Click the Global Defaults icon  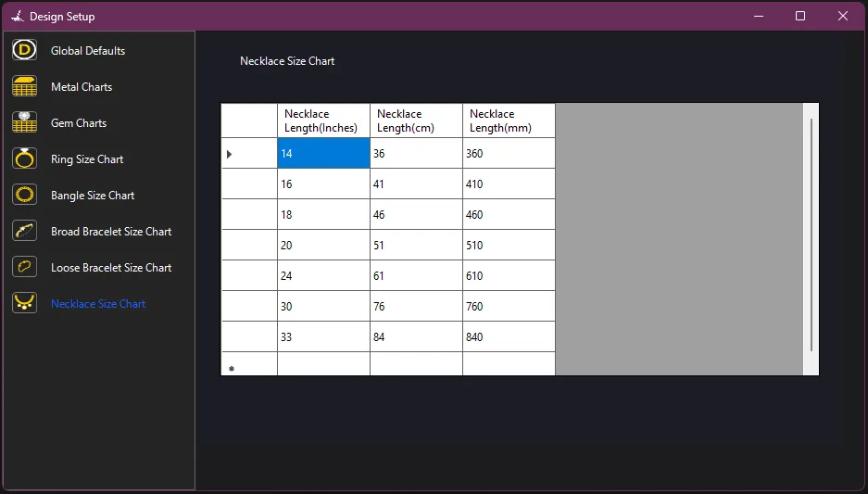pos(25,50)
